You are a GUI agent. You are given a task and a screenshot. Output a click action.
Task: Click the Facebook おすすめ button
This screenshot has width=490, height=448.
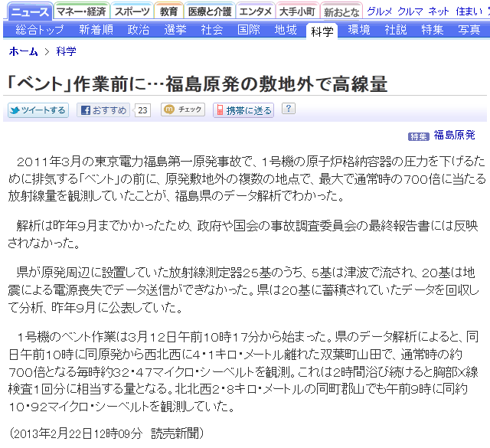[x=103, y=110]
